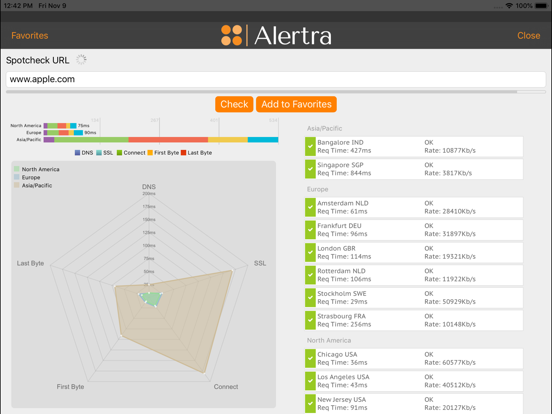Click 'Rate: 50929Kb/s' for Stockholm
The width and height of the screenshot is (552, 414).
tap(450, 302)
